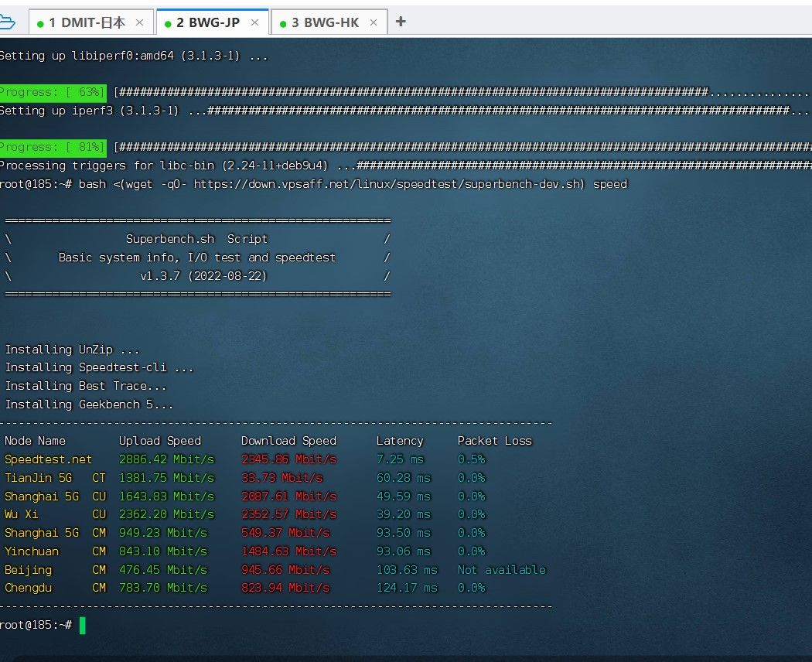Close the DMIT-日本 session tab

pyautogui.click(x=139, y=22)
